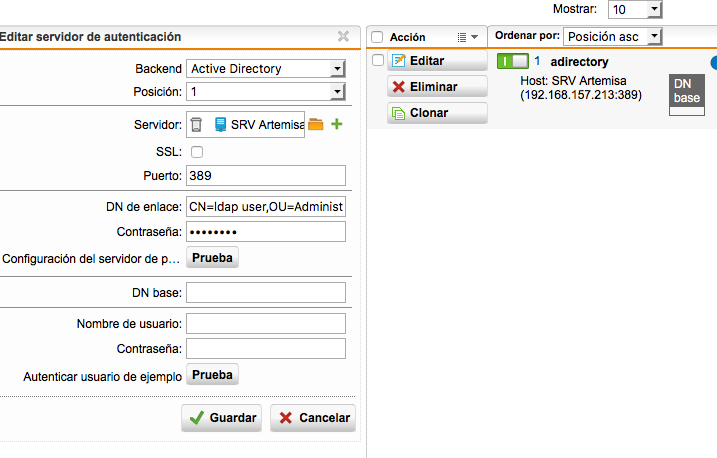Click Editar for the adirectory entry
Screen dimensions: 717x458
coord(437,60)
